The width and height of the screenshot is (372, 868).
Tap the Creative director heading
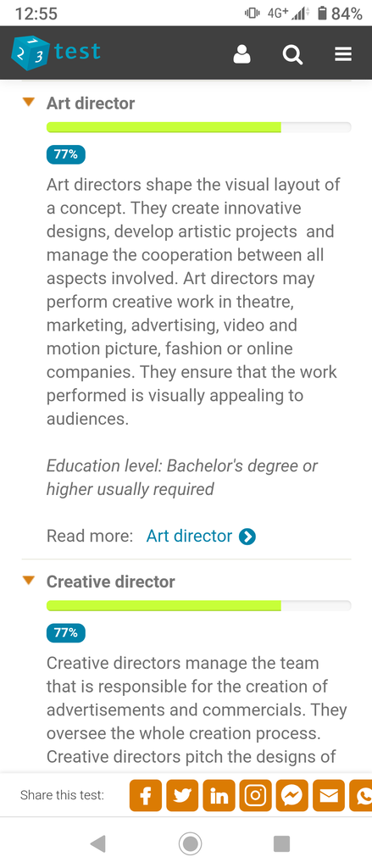tap(111, 581)
